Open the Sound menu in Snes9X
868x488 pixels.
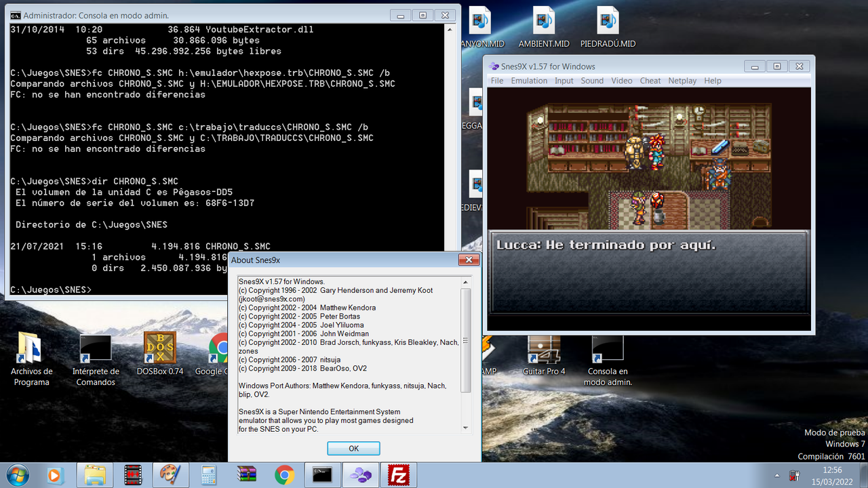[x=592, y=81]
